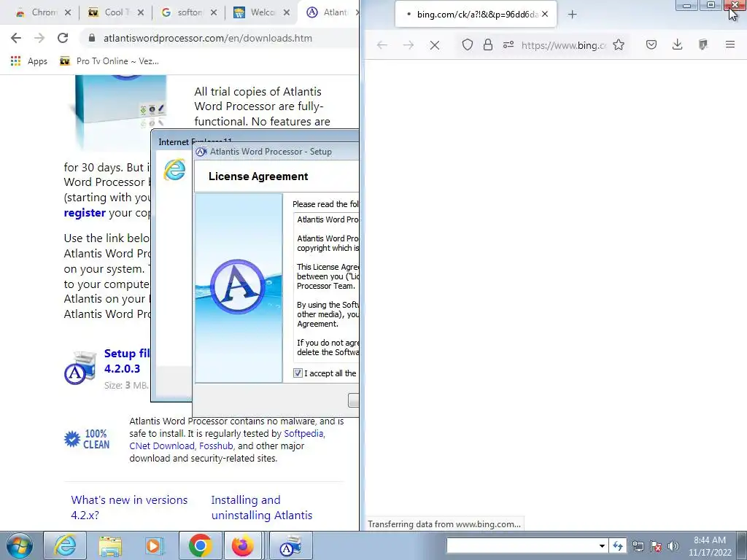Open the Softpedia link

303,433
